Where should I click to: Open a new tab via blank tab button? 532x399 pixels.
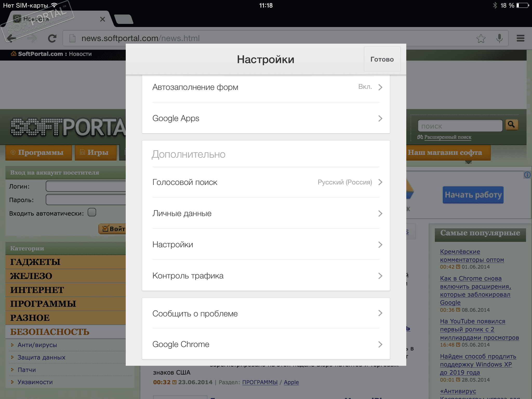point(124,19)
